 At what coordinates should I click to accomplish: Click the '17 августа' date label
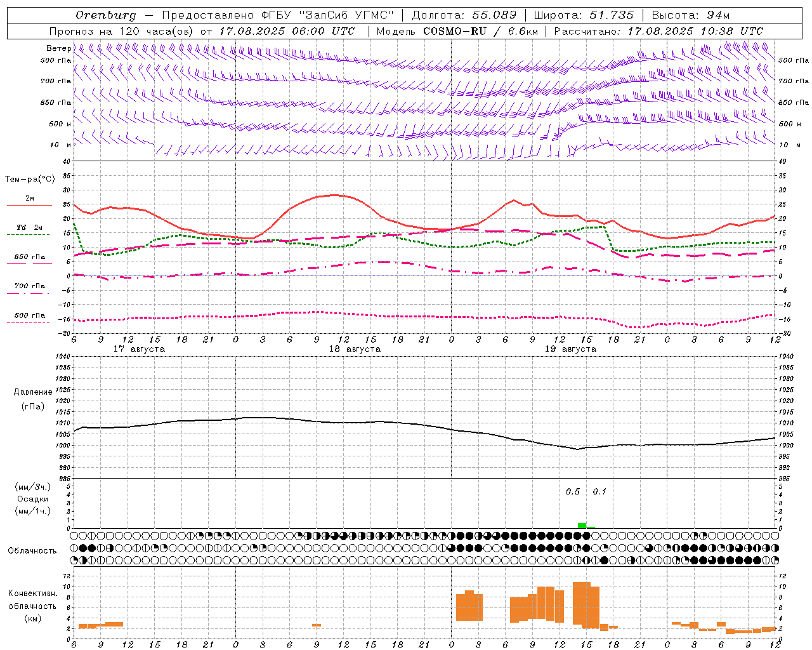(139, 349)
